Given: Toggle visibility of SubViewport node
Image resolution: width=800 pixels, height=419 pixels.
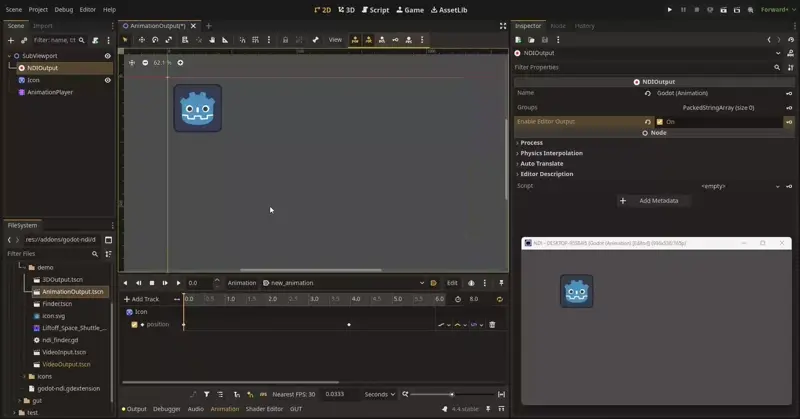Looking at the screenshot, I should click(x=108, y=56).
